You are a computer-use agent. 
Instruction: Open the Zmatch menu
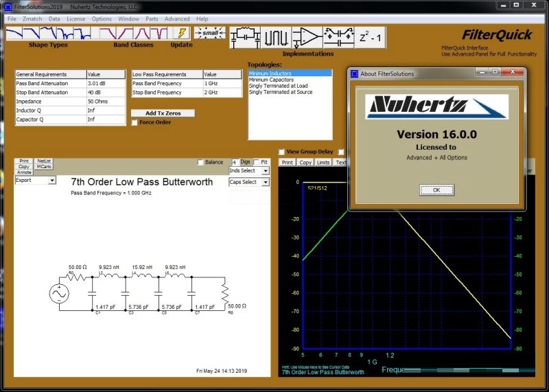[x=32, y=19]
